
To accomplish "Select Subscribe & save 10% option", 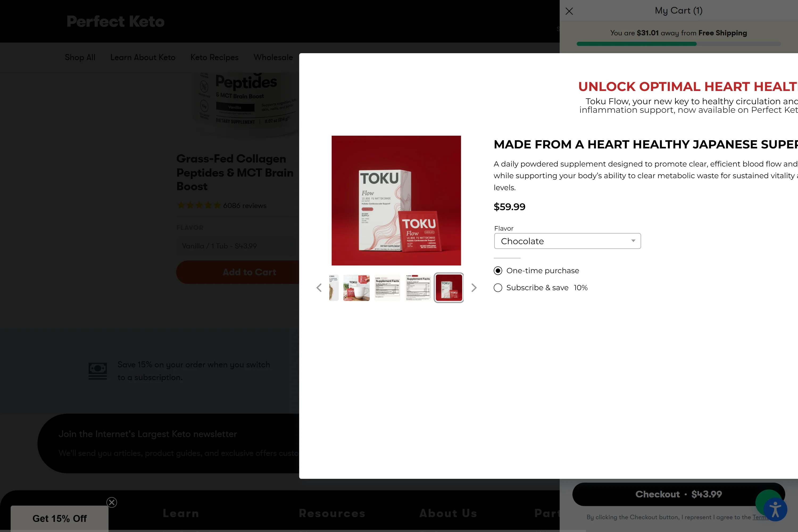I will pos(498,288).
